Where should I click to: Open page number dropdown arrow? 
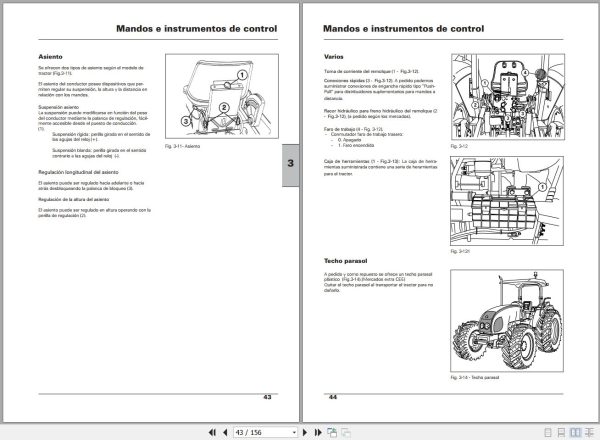pyautogui.click(x=294, y=433)
